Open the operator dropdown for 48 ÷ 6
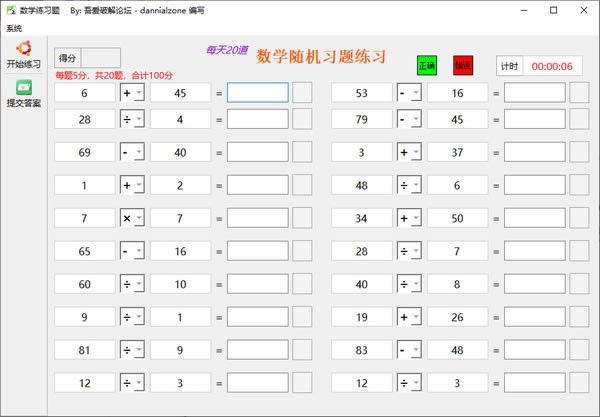Image resolution: width=600 pixels, height=417 pixels. click(x=409, y=185)
